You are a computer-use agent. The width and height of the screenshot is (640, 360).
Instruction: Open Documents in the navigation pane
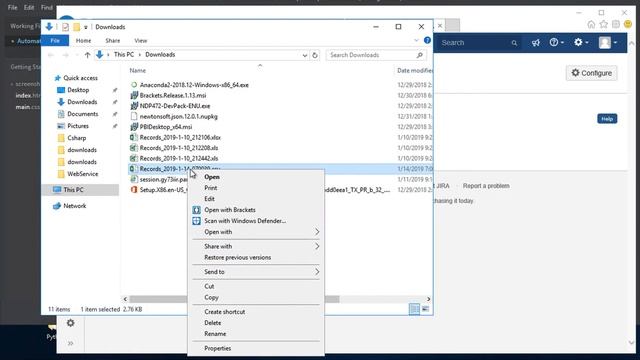(83, 114)
